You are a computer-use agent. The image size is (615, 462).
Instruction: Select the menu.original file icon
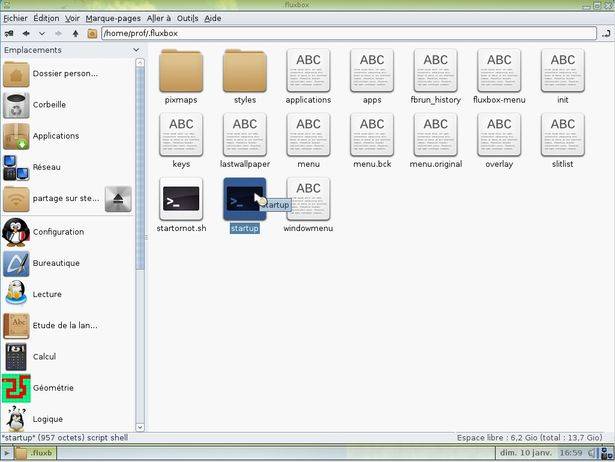click(x=435, y=135)
